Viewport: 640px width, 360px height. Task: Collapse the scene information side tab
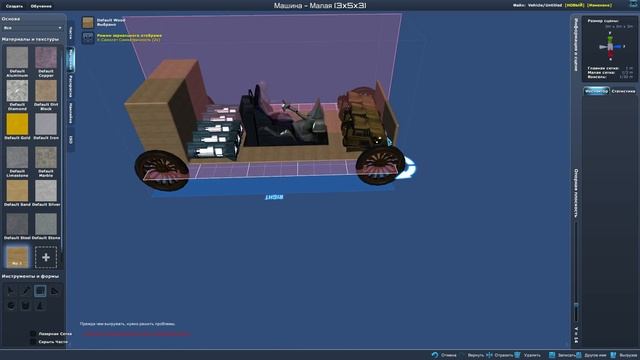coord(576,44)
